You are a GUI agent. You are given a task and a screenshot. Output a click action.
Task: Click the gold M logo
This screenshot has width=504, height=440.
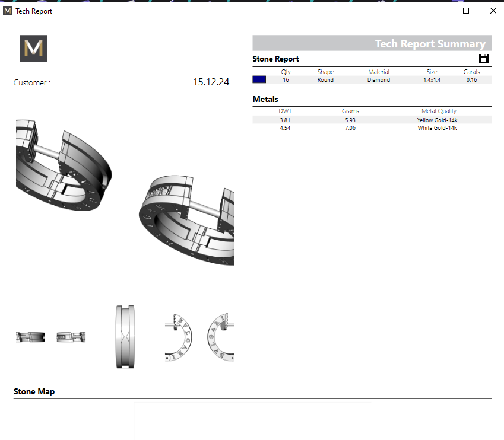point(33,49)
